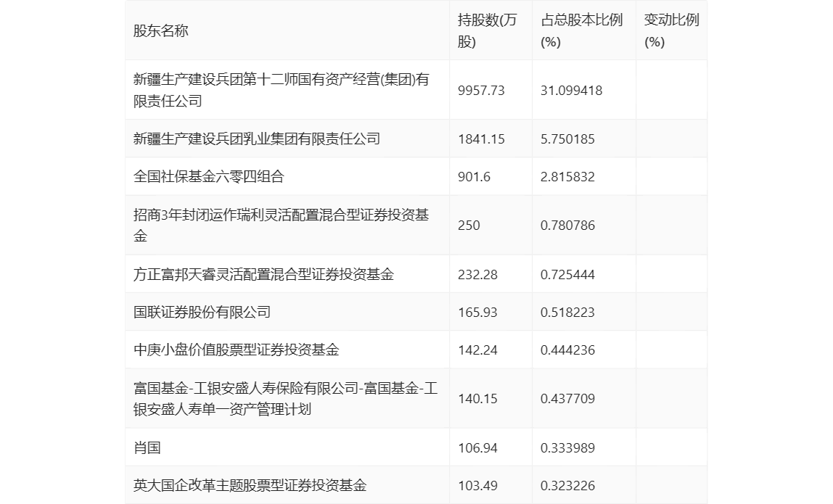The image size is (833, 504).
Task: Select shareholder 方正富邦天睿灵活配置混合型证券投资基金
Action: (263, 275)
